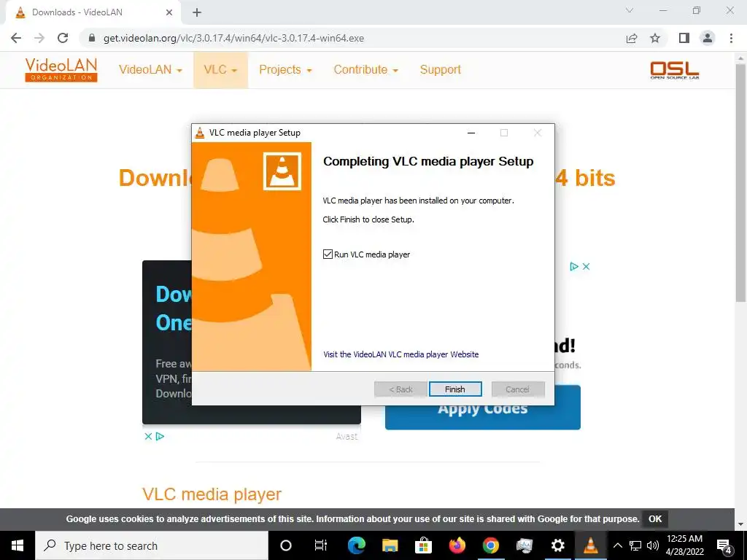Click the VideoLAN Organization logo
This screenshot has height=560, width=747.
61,70
